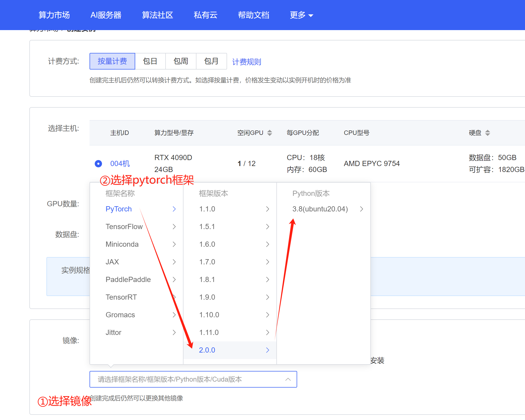This screenshot has width=525, height=420.
Task: Open the 算力市场 nav item
Action: pos(54,15)
